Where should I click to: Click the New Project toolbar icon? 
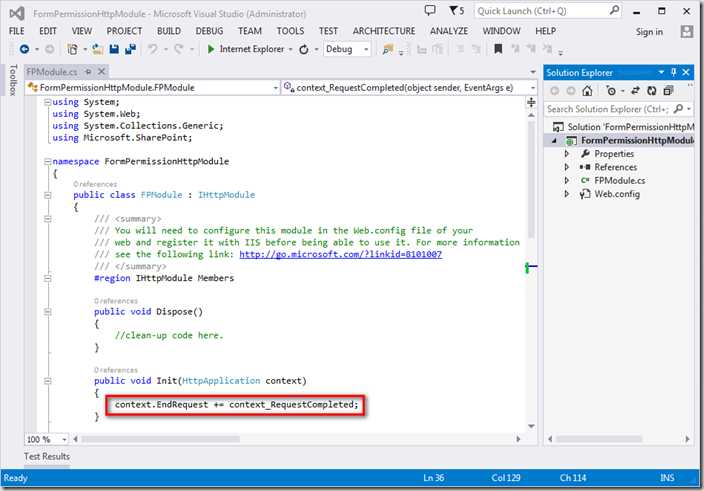(72, 49)
